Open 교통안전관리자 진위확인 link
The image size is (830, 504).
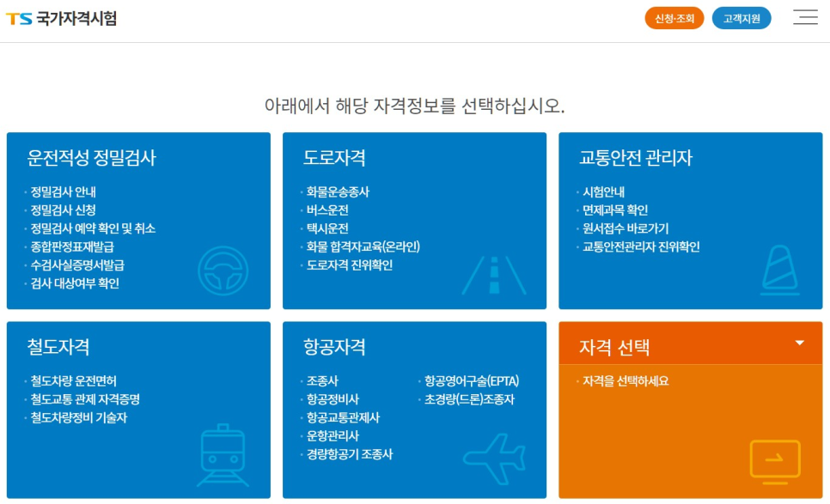click(x=641, y=247)
